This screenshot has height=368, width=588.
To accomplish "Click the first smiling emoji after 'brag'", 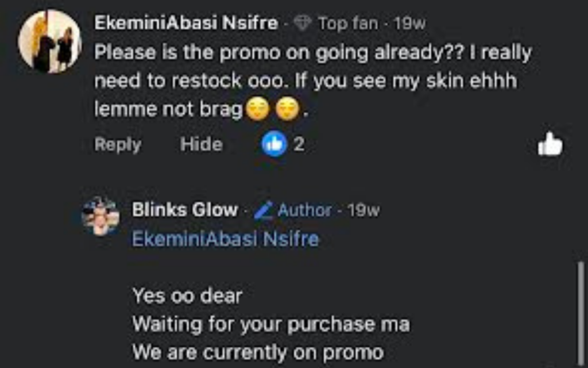I will [257, 110].
